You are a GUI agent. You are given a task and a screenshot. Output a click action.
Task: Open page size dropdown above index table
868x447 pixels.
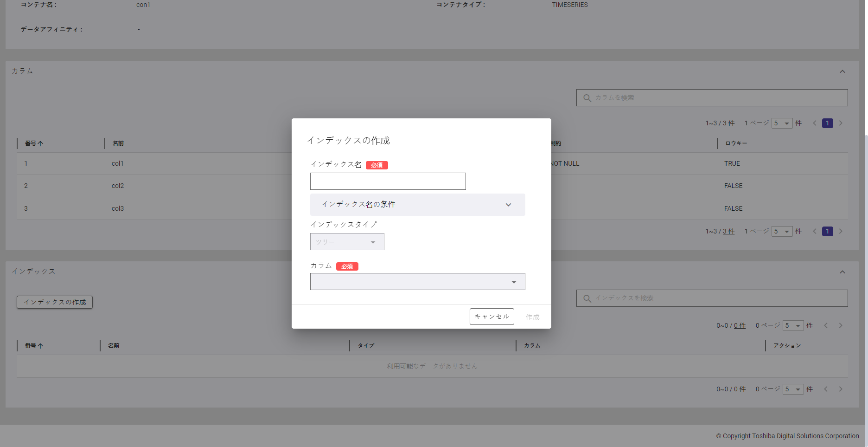[793, 326]
